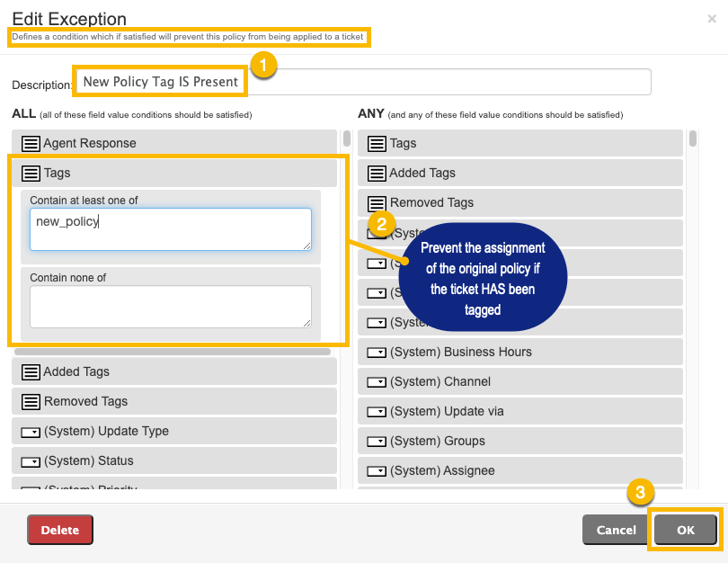Image resolution: width=728 pixels, height=563 pixels.
Task: Click the Description input field
Action: [x=363, y=82]
